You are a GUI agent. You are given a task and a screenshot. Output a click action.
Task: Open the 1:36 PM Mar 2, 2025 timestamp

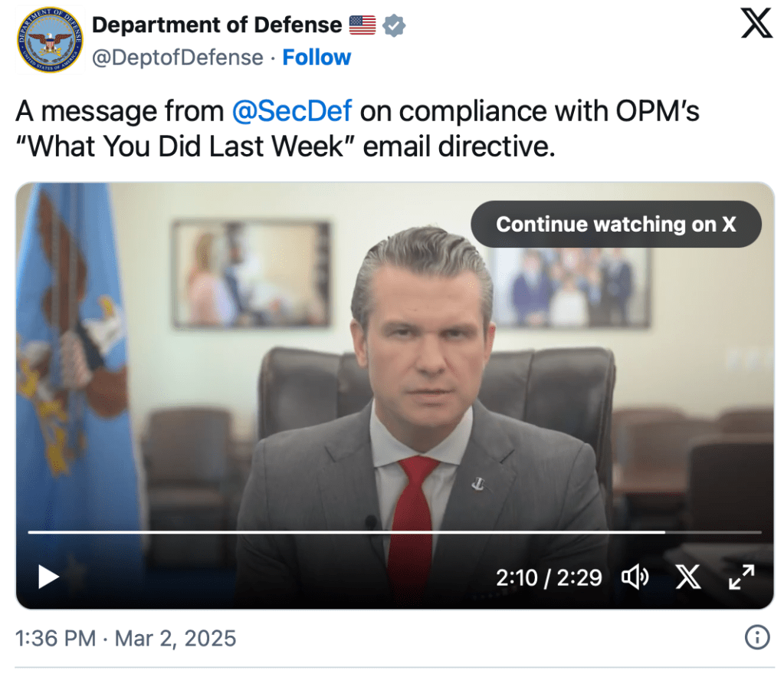(x=126, y=638)
